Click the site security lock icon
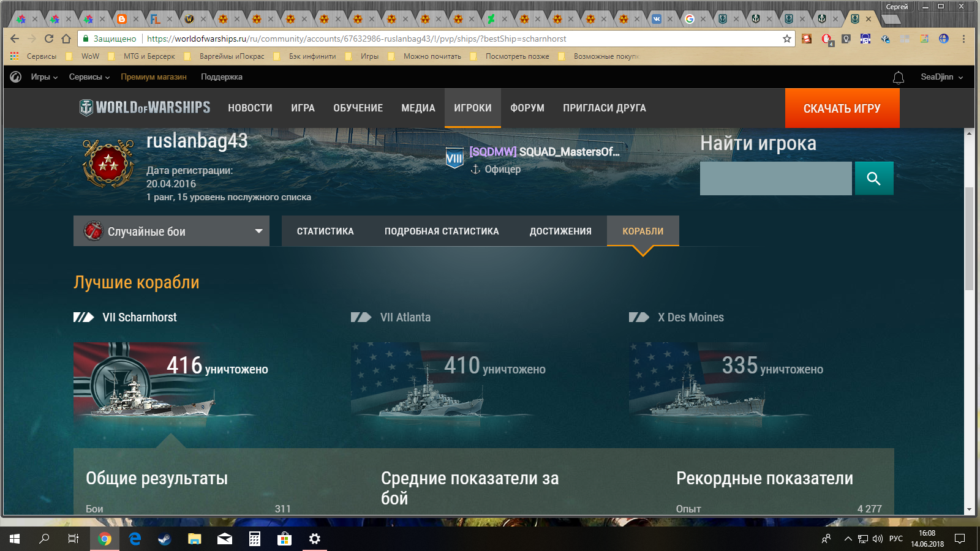This screenshot has height=551, width=980. [x=86, y=39]
